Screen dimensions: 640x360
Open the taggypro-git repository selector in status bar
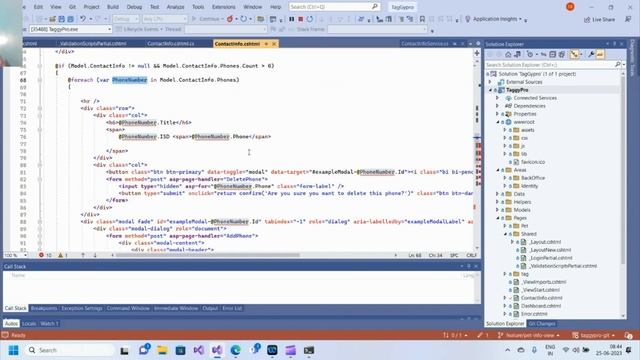(593, 335)
